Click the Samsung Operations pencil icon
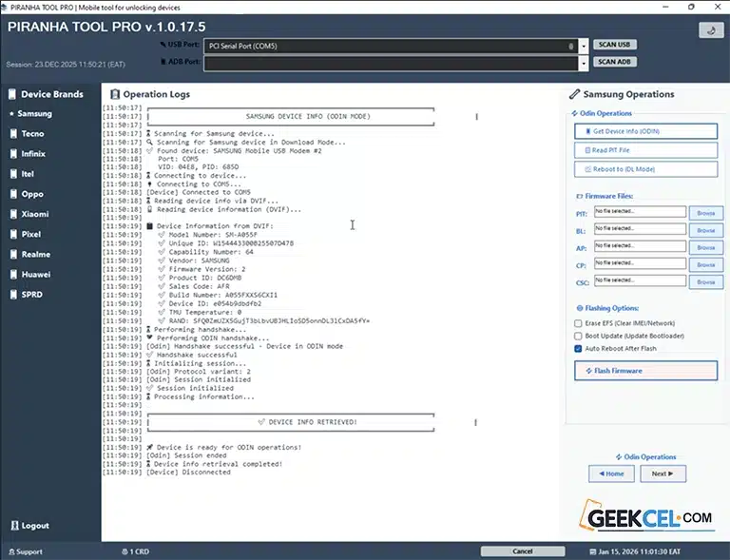Viewport: 730px width, 560px height. click(574, 94)
